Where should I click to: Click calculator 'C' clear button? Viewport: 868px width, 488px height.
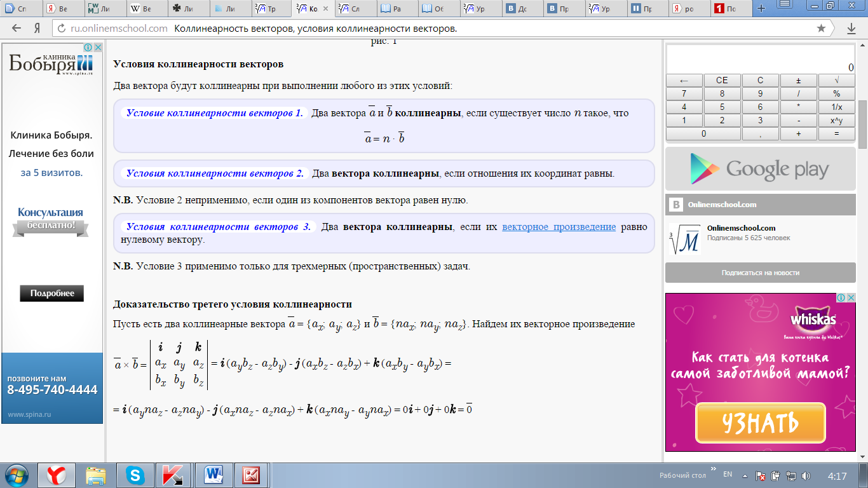click(x=760, y=81)
